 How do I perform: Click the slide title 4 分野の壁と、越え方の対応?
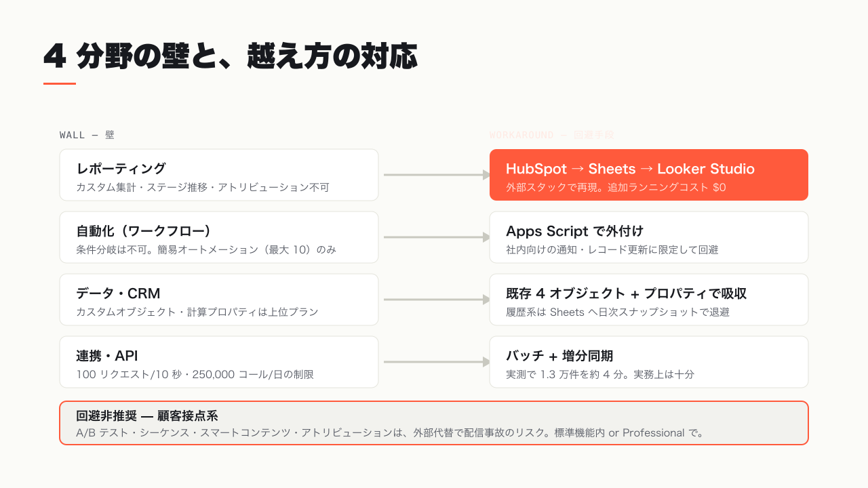230,56
